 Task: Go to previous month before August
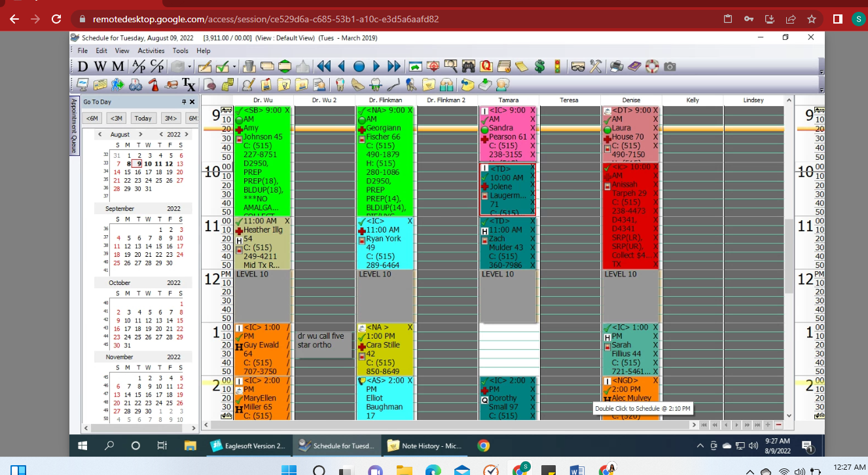coord(99,134)
